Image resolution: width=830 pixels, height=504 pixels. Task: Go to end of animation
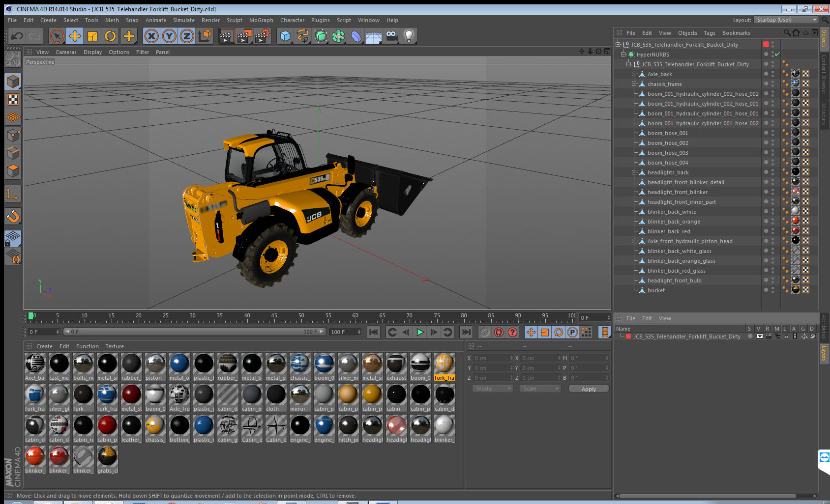(466, 332)
